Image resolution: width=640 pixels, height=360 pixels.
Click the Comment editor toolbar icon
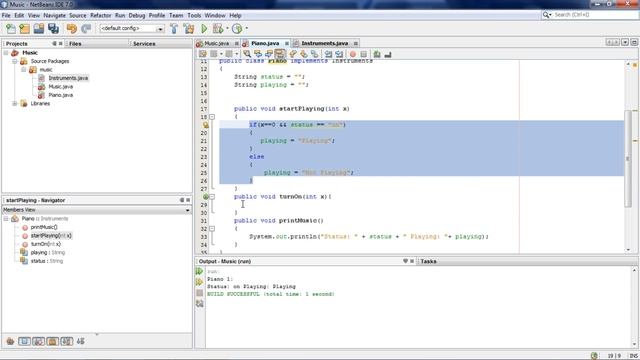377,54
